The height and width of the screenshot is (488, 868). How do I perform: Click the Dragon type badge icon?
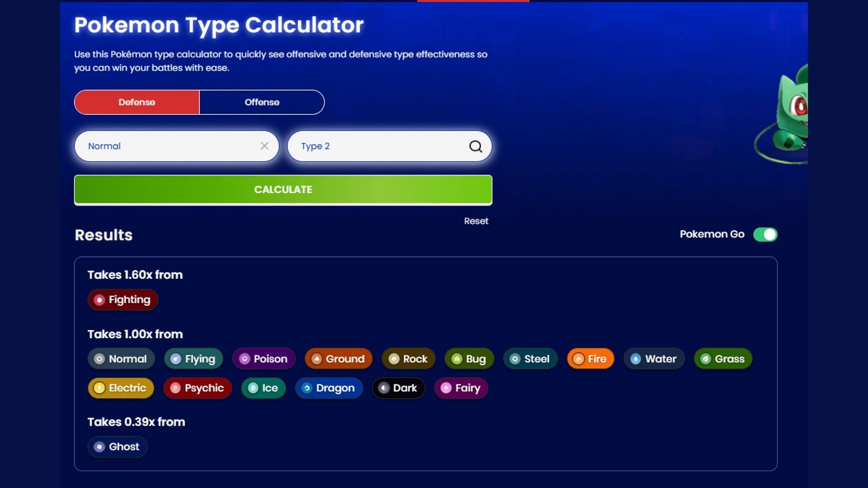tap(307, 388)
